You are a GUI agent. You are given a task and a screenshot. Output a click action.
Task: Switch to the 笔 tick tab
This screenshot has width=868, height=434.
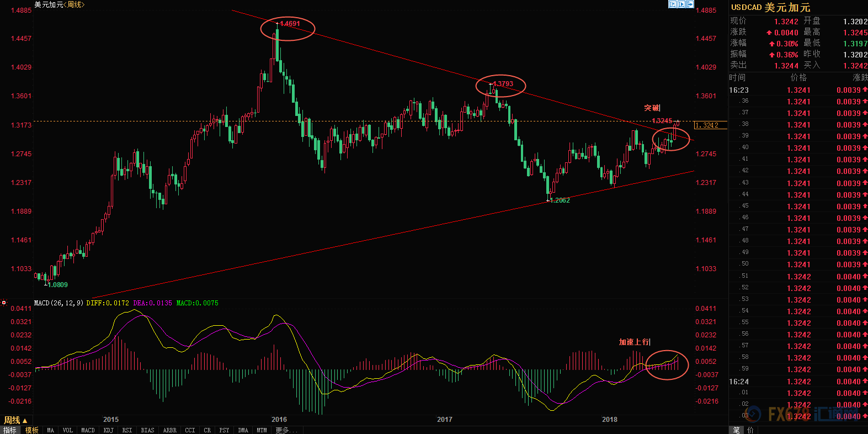[736, 430]
